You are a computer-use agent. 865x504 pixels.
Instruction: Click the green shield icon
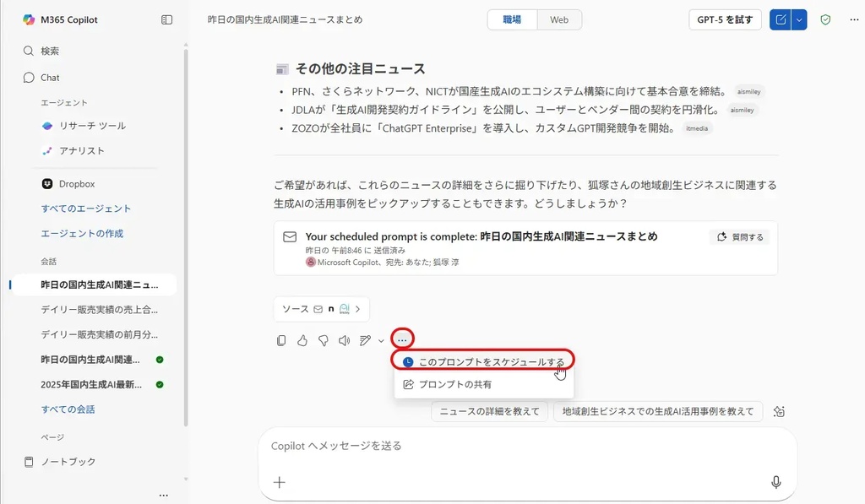825,19
